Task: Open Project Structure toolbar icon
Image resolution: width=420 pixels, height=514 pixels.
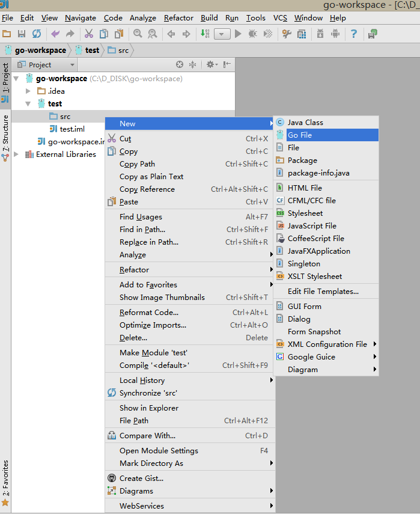Action: point(302,34)
